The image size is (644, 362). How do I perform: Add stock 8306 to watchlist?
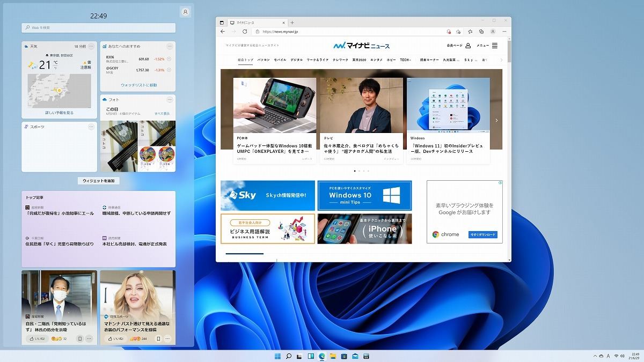click(169, 59)
